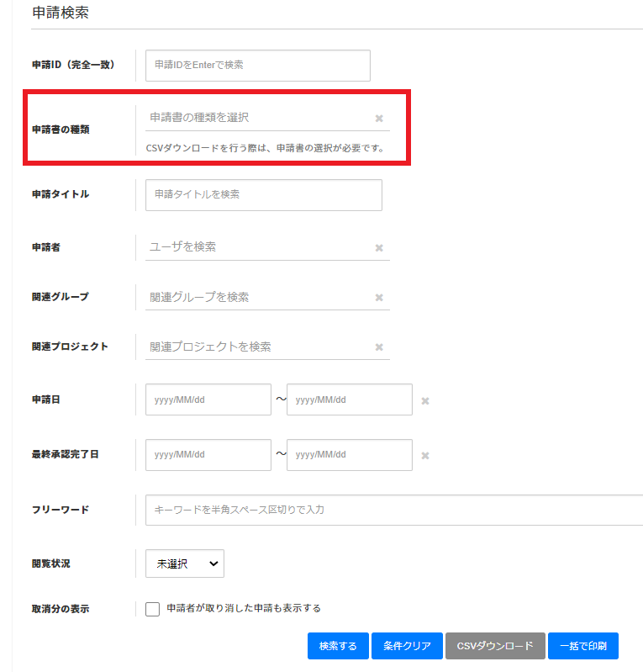Clear the 申請者 field using x icon

pos(379,248)
